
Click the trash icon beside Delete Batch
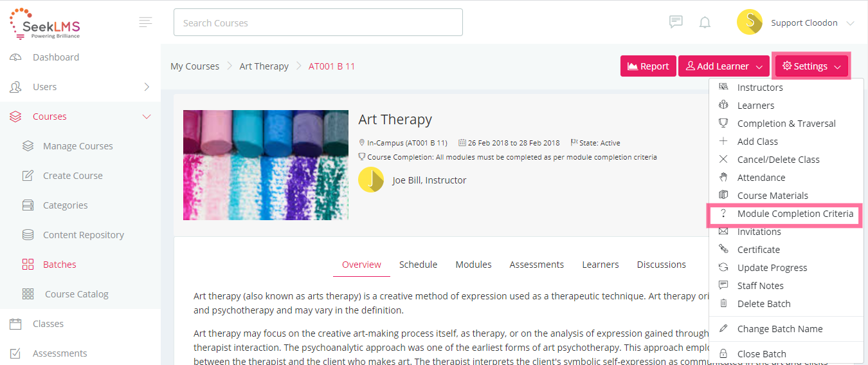coord(723,304)
